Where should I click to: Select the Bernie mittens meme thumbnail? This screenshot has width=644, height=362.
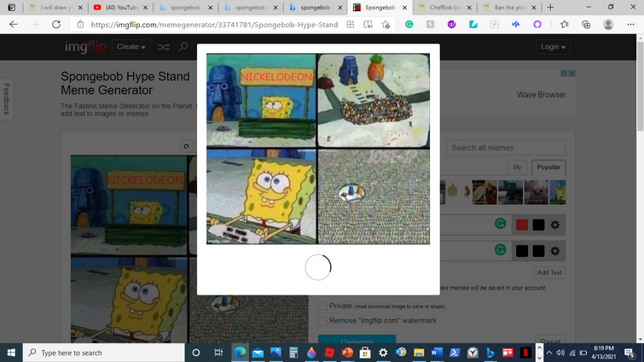(536, 192)
